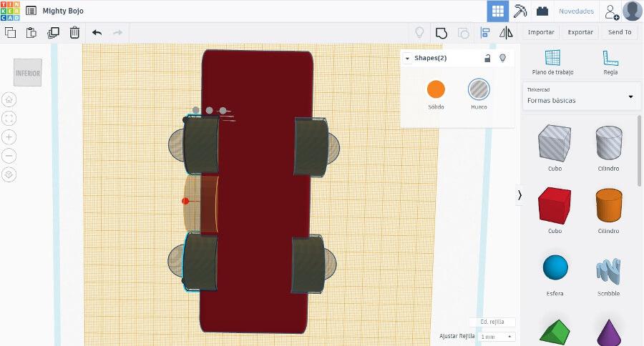Click the Importar button

click(x=541, y=32)
